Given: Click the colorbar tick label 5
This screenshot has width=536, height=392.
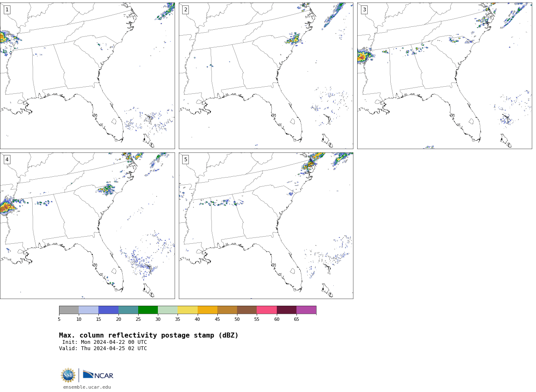Looking at the screenshot, I should (59, 320).
